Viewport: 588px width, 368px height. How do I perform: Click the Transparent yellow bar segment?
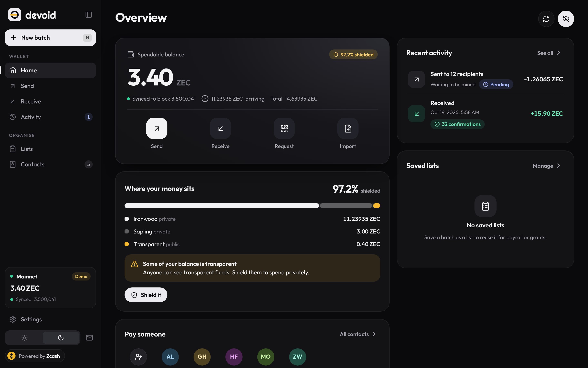377,206
